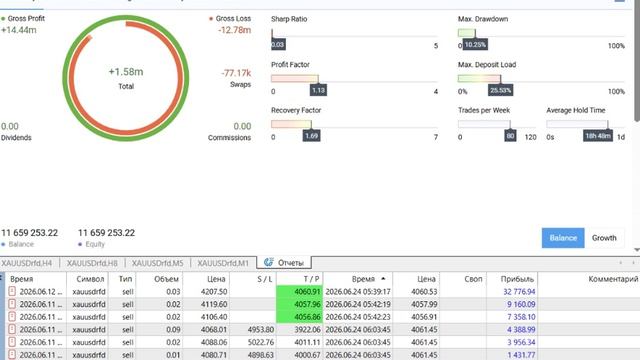The image size is (640, 360).
Task: Click the Gross Profit legend label
Action: point(26,18)
